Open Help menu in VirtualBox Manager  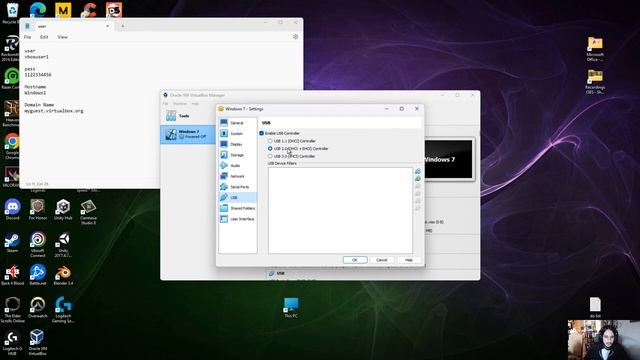pyautogui.click(x=195, y=104)
